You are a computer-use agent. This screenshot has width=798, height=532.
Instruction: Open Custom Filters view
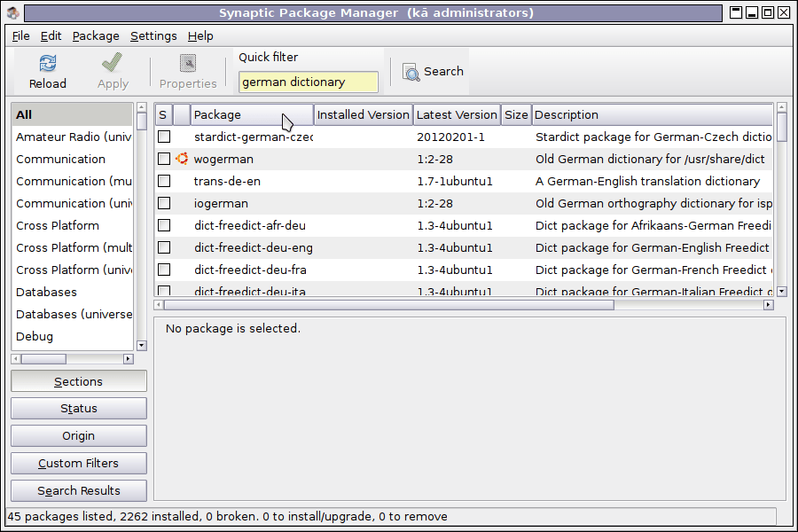79,463
